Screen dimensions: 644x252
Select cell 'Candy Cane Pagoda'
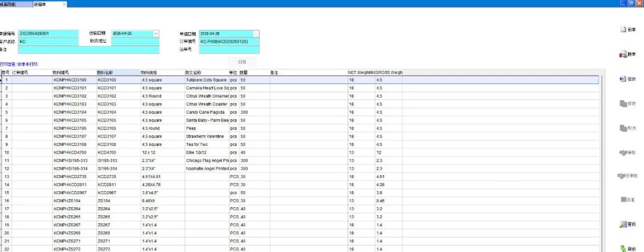(x=206, y=112)
